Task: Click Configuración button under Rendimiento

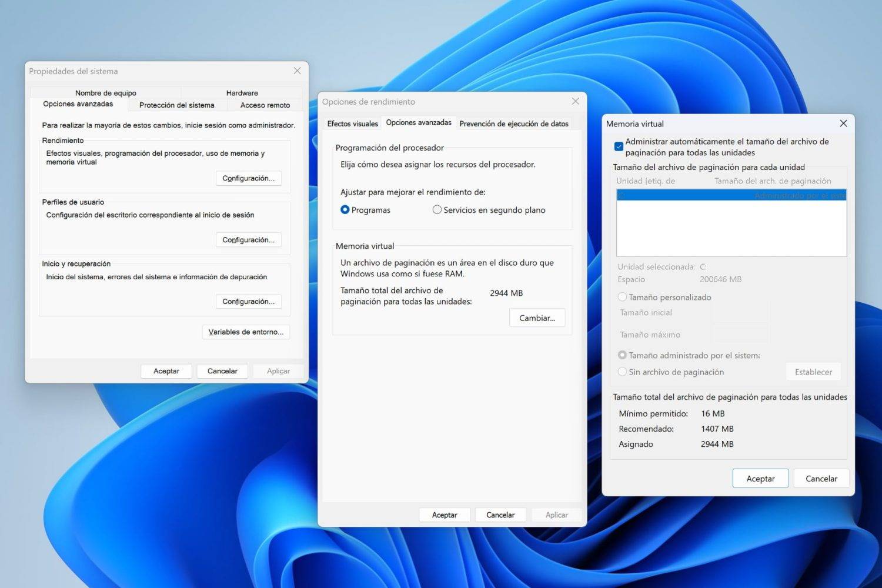Action: coord(249,178)
